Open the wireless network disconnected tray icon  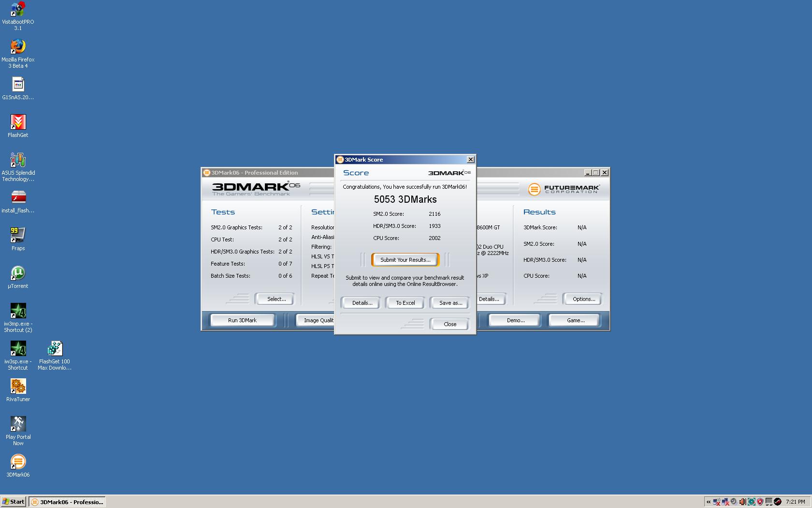coord(717,502)
